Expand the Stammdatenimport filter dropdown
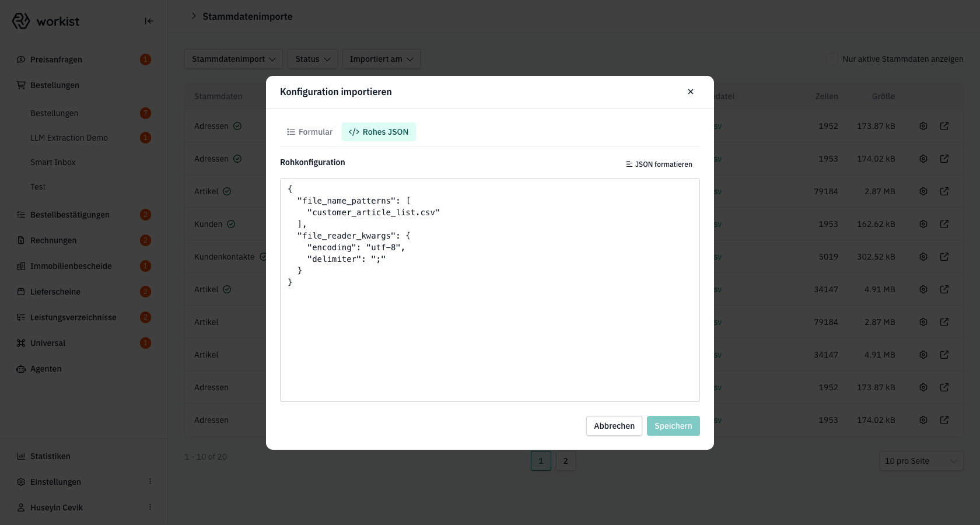This screenshot has width=980, height=525. [233, 59]
